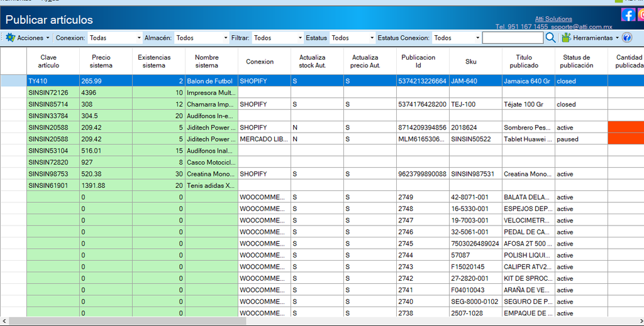Click the Nombre sistema column header
644x326 pixels.
coord(211,61)
